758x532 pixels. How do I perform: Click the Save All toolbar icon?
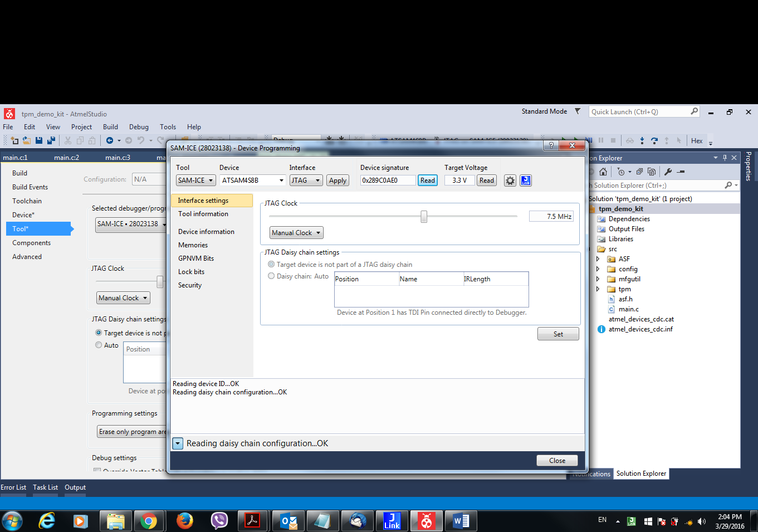(x=51, y=140)
